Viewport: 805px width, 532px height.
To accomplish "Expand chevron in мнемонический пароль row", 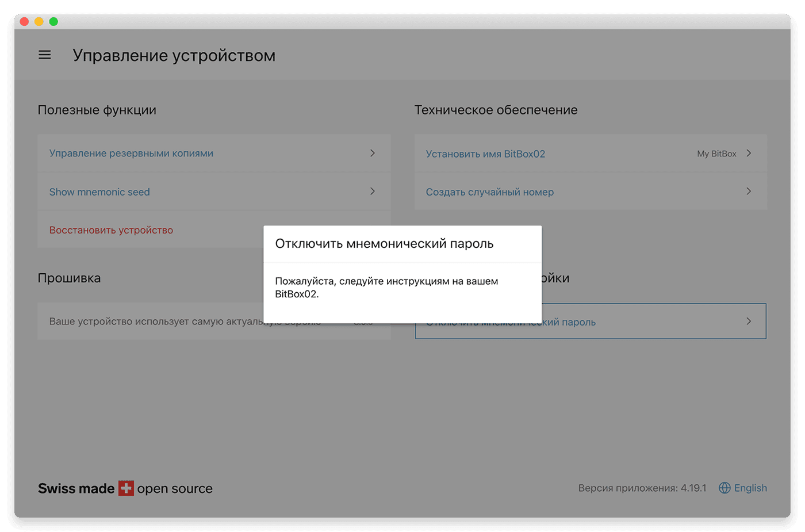I will click(749, 321).
